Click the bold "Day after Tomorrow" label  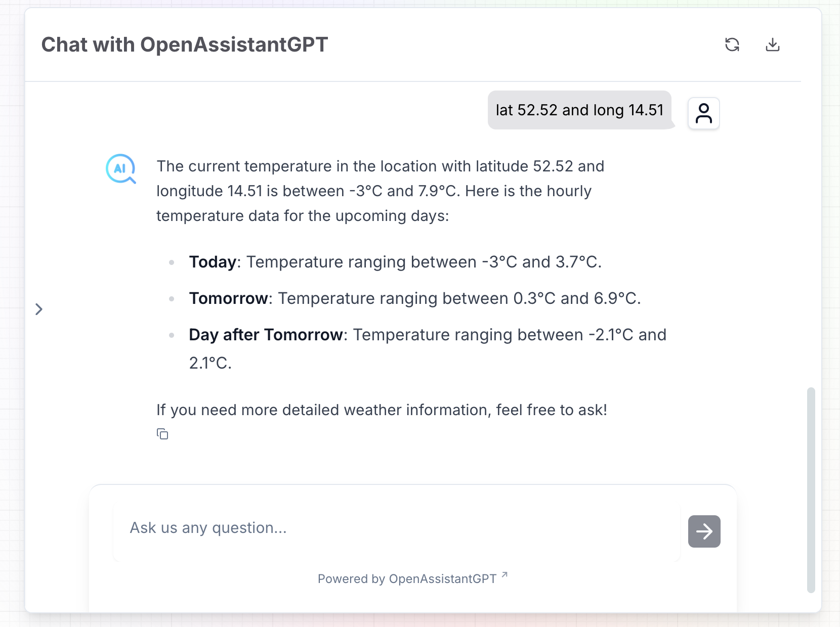(266, 335)
